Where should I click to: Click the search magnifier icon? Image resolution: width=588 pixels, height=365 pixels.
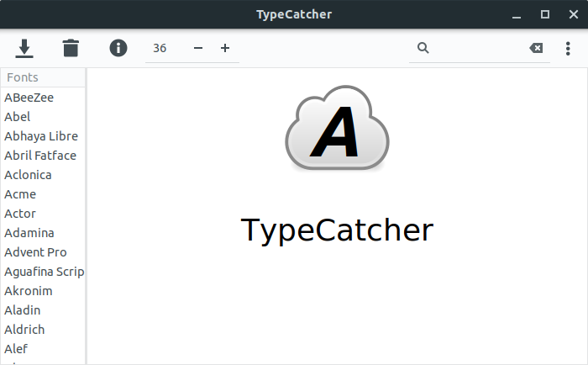coord(423,48)
